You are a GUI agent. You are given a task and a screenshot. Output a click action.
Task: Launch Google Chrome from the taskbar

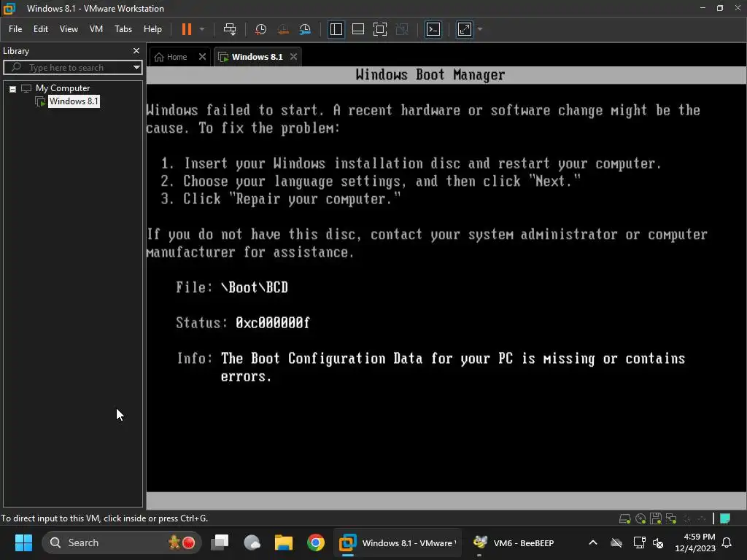tap(315, 542)
